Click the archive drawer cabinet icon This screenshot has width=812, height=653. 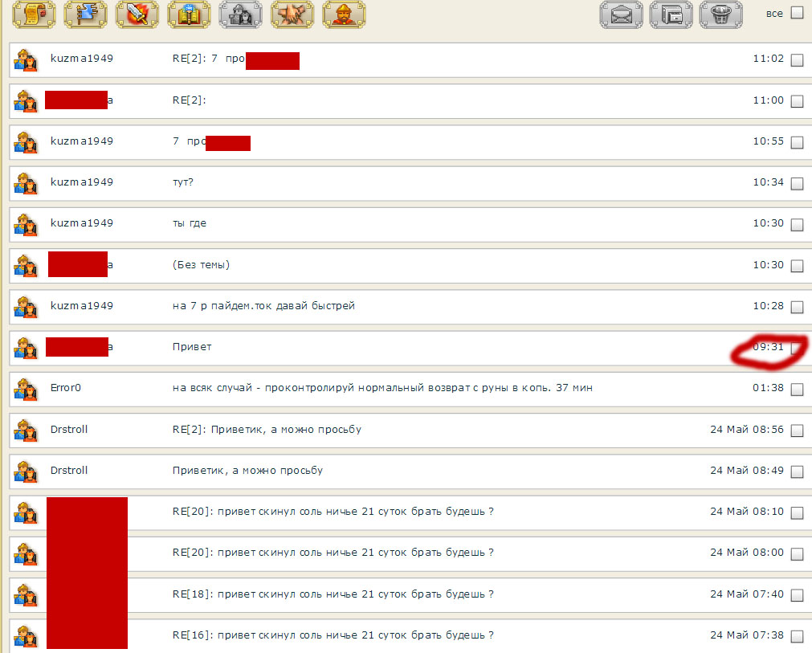[671, 14]
